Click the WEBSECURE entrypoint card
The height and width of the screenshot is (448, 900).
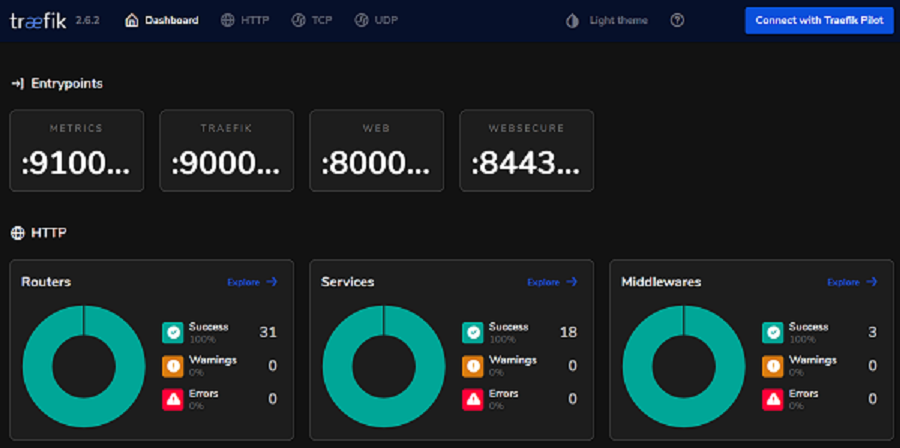(x=526, y=150)
